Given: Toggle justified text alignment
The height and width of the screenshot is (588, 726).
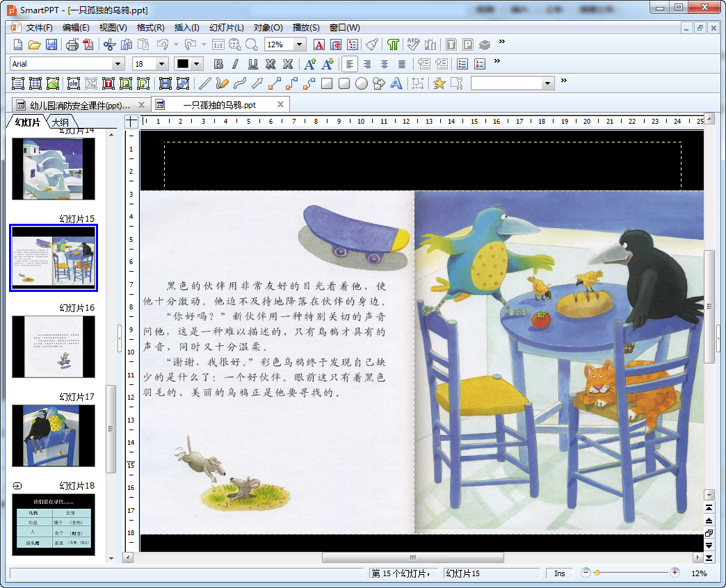Looking at the screenshot, I should tap(402, 64).
